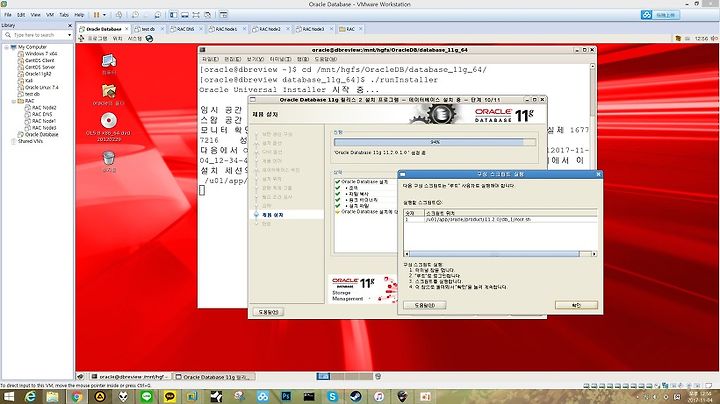Toggle the show library panel toolbar icon
Viewport: 720px width, 404px height.
coord(174,15)
